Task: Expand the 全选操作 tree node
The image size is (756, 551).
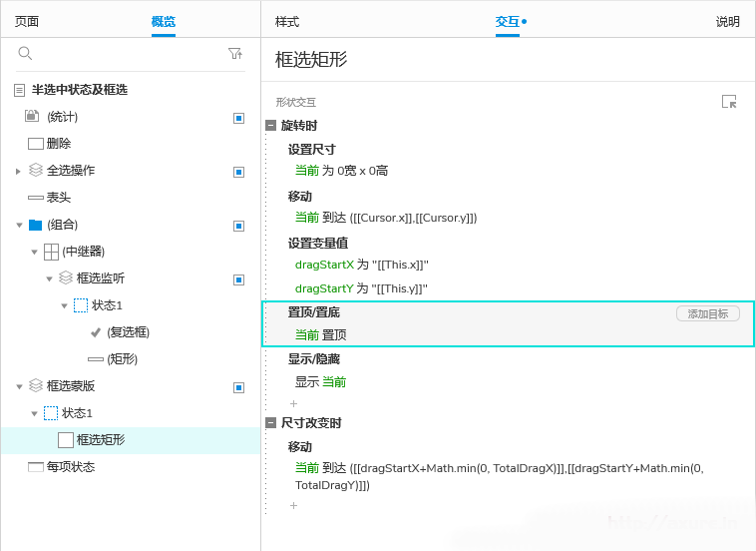Action: click(18, 172)
